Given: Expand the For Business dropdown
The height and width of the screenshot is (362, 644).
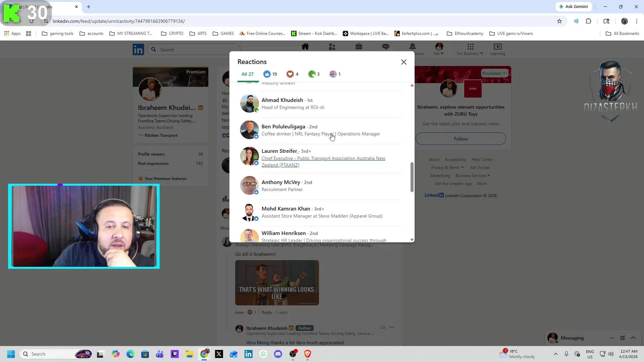Looking at the screenshot, I should point(470,49).
